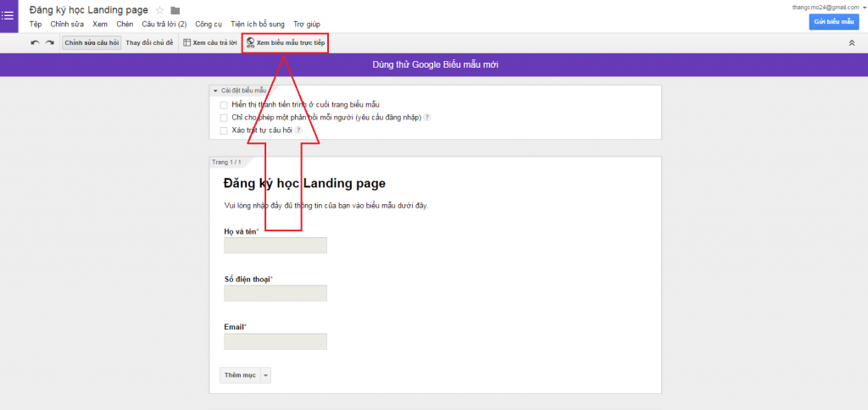Image resolution: width=868 pixels, height=410 pixels.
Task: Click the Email input field
Action: [x=275, y=341]
